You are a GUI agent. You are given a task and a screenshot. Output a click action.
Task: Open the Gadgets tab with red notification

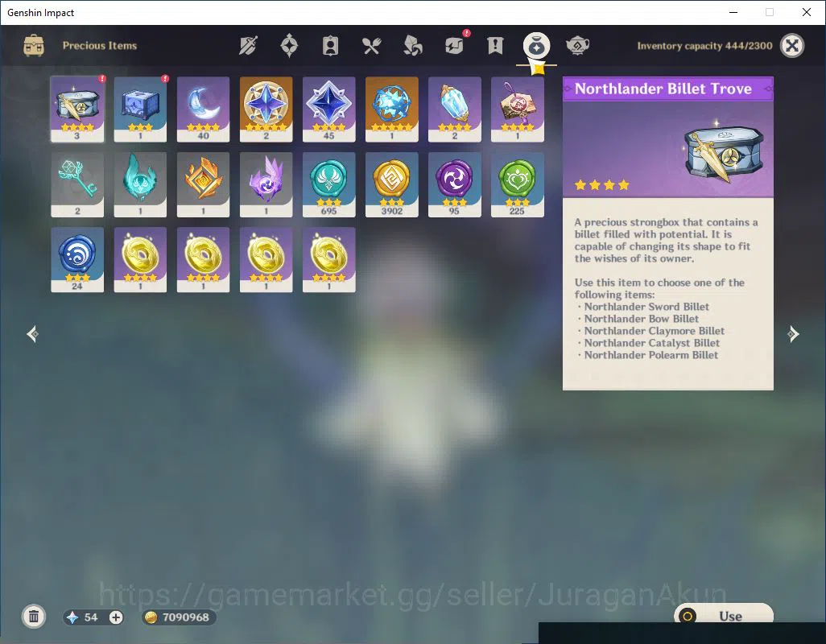[455, 45]
